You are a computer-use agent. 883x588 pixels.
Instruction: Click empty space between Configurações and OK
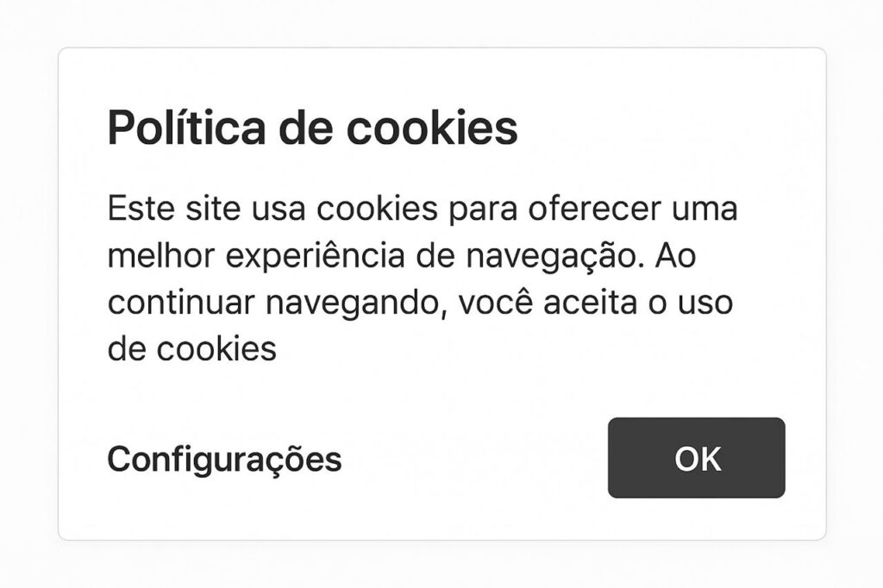475,459
